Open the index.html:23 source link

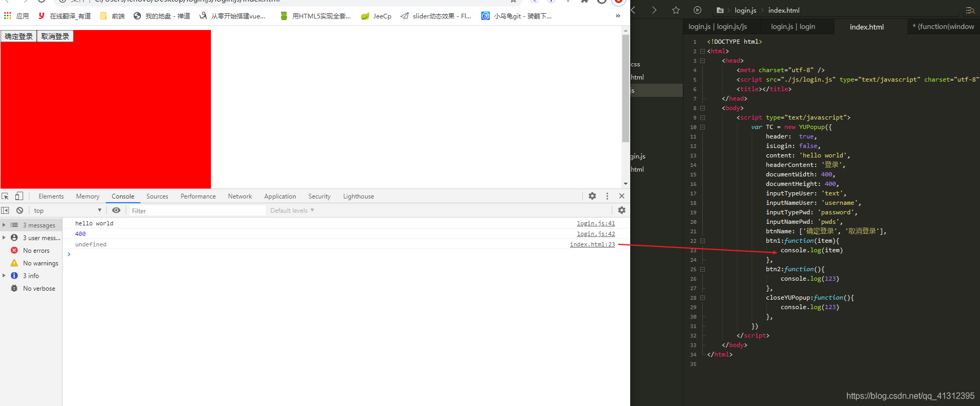point(592,244)
